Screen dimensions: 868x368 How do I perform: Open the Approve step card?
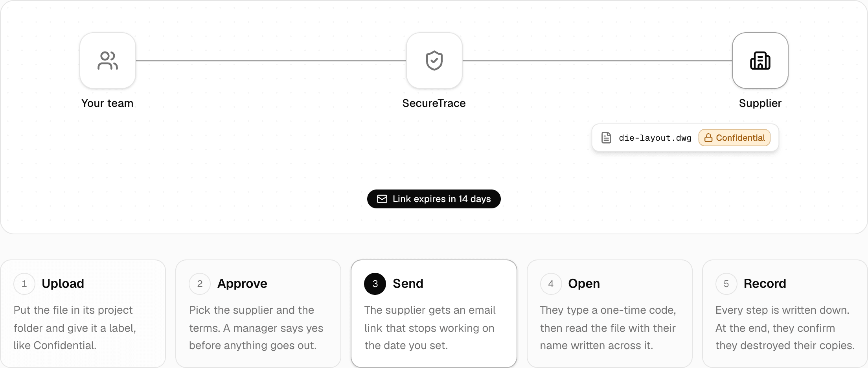(258, 314)
